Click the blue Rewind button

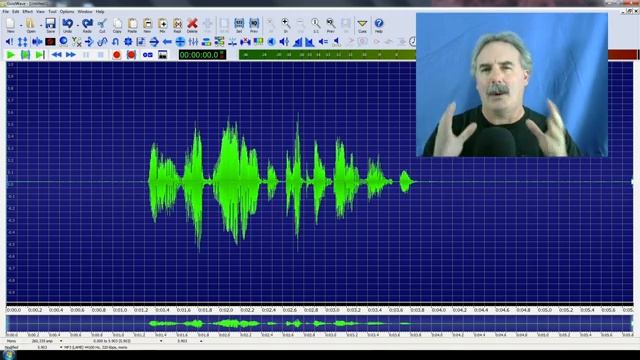coord(56,55)
